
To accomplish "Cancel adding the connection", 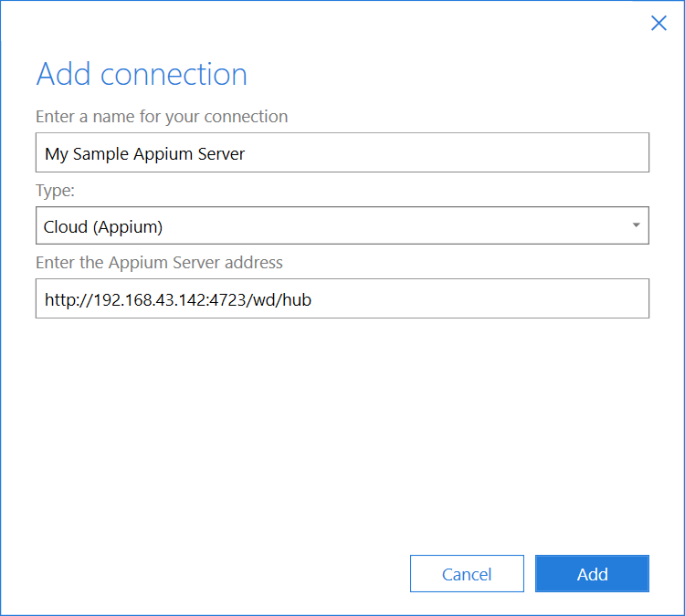I will (x=467, y=574).
